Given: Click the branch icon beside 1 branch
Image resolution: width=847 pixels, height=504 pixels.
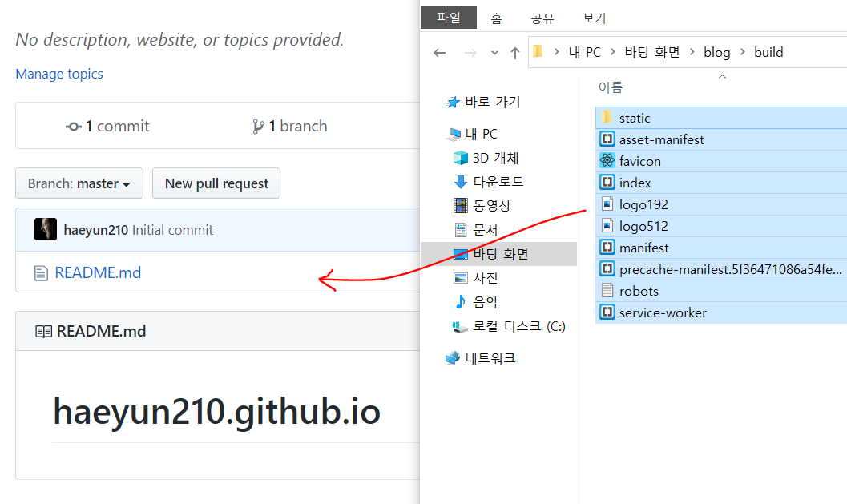Looking at the screenshot, I should point(258,127).
